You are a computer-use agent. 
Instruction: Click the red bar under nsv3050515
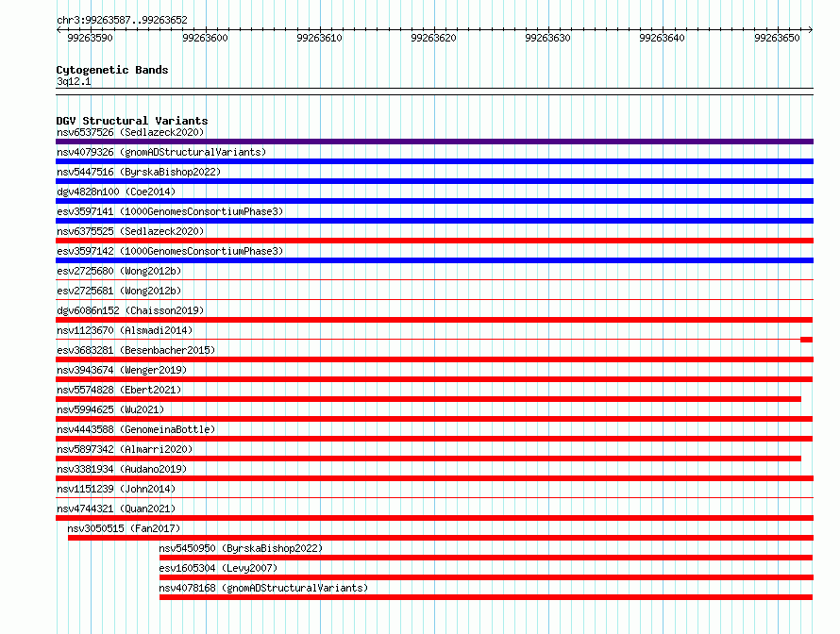tap(441, 538)
